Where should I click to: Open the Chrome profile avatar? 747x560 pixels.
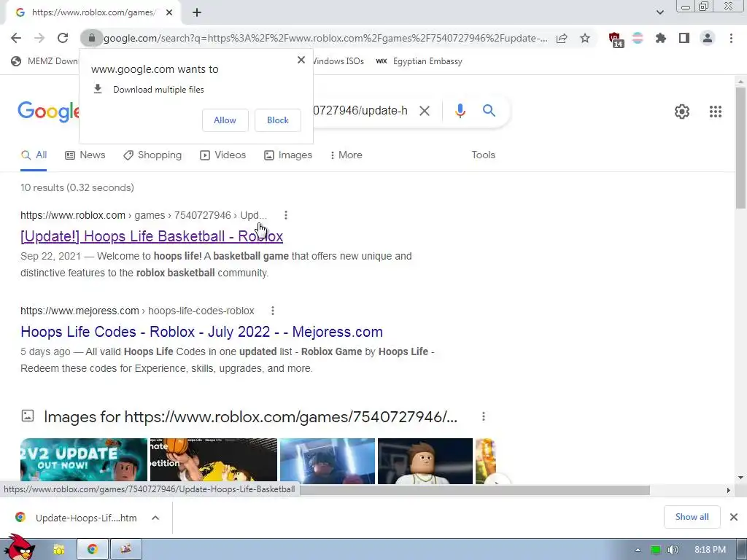tap(708, 38)
